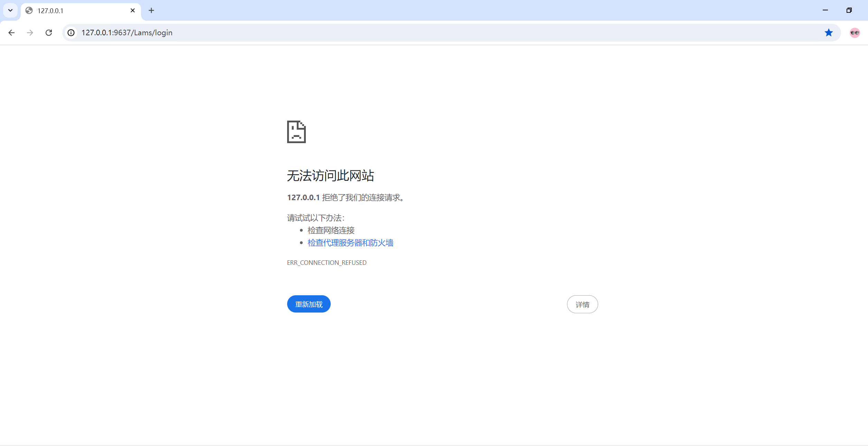The image size is (868, 446).
Task: Open the 详情 details button
Action: 582,304
